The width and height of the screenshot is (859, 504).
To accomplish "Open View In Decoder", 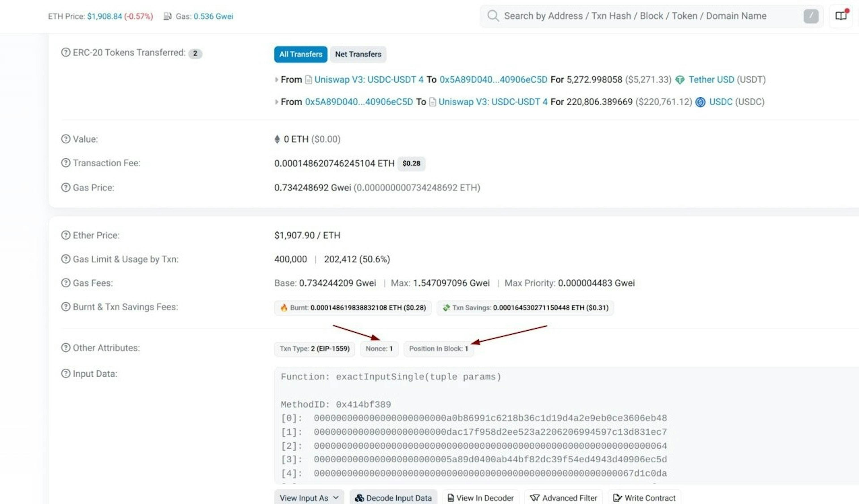I will (480, 498).
